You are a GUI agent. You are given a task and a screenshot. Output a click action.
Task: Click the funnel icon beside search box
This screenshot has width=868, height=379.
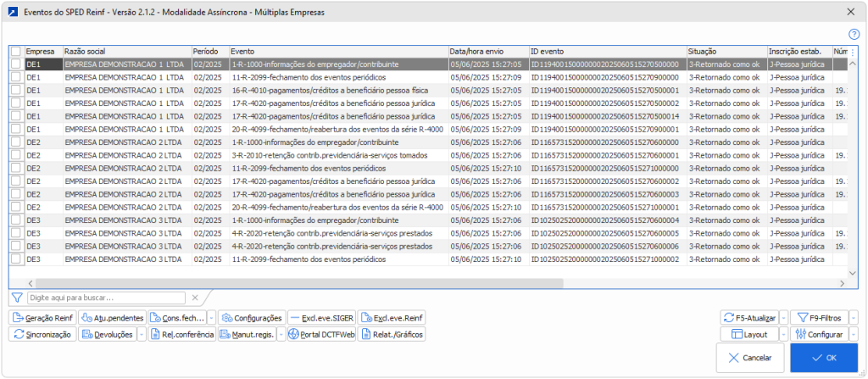[17, 298]
